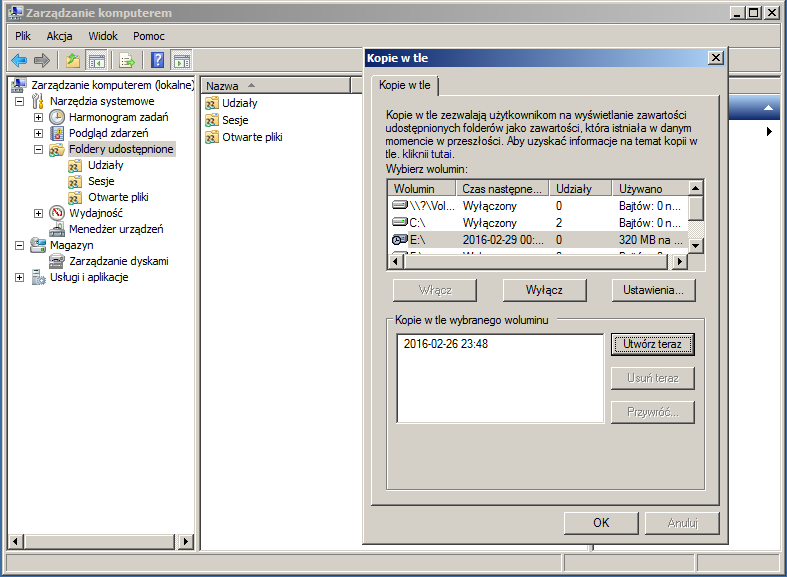Click the Podgląd zdarzeń icon
Image resolution: width=787 pixels, height=577 pixels.
[x=57, y=133]
